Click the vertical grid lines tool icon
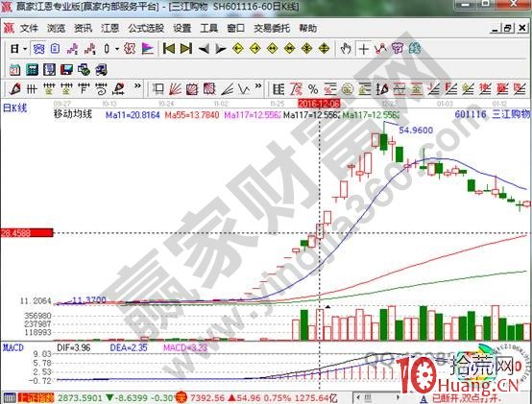This screenshot has width=532, height=404. pos(32,89)
